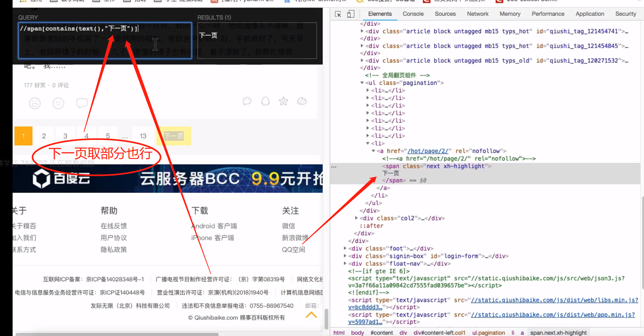Screen dimensions: 644x336
Task: Open the /hot/page/2/ href link
Action: (428, 151)
